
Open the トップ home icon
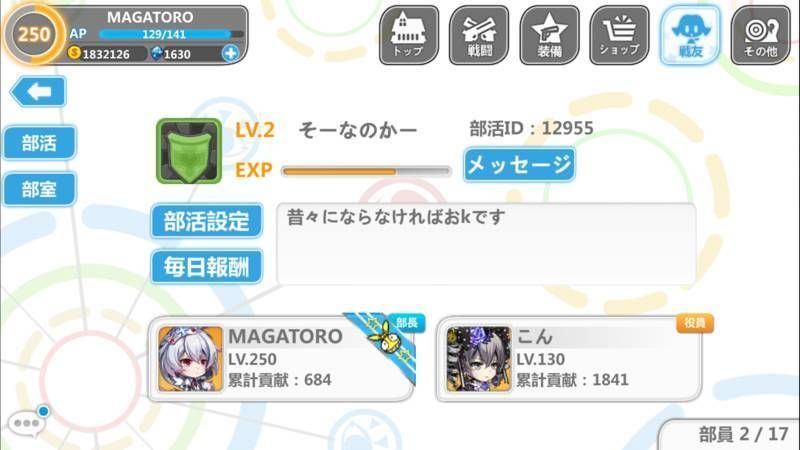click(409, 35)
